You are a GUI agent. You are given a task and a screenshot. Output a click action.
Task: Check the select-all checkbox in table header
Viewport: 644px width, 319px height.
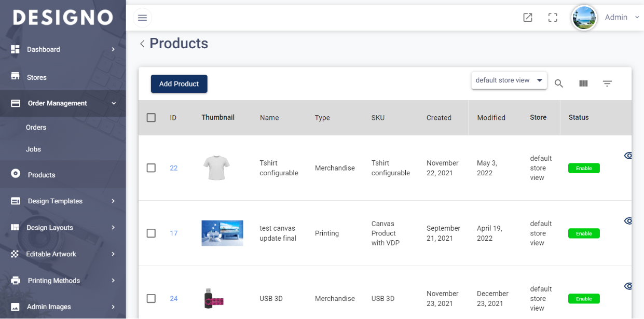pos(151,118)
